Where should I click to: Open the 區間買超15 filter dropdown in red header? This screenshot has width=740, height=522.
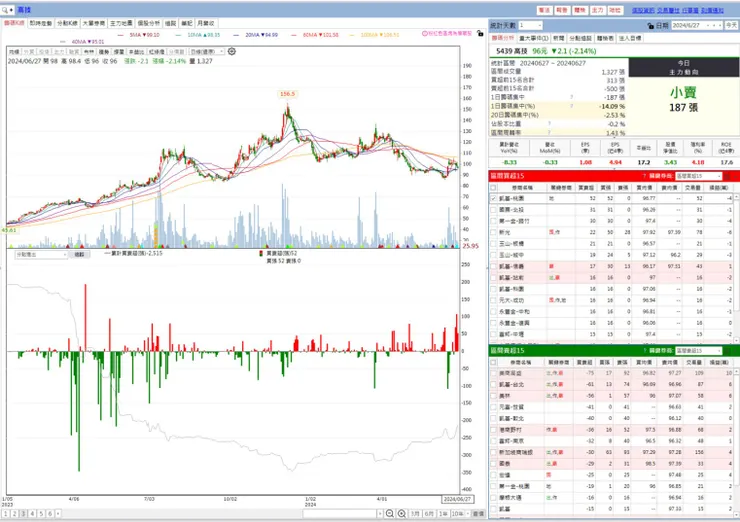[x=698, y=176]
